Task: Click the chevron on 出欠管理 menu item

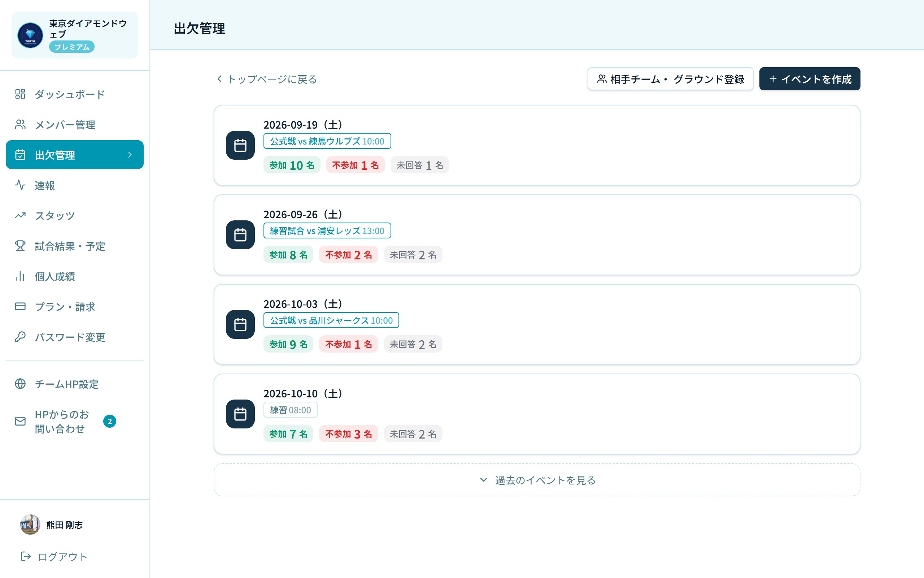Action: tap(130, 155)
